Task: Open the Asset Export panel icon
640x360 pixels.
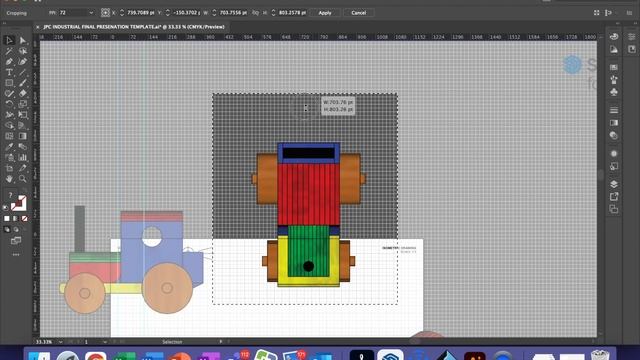Action: (x=614, y=197)
